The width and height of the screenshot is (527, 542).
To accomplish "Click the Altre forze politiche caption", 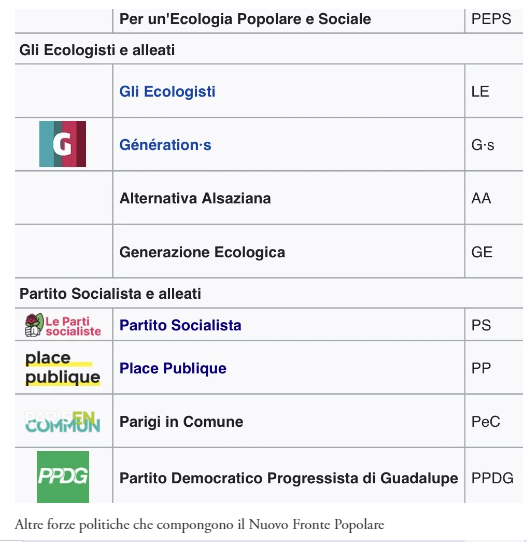I will point(199,524).
